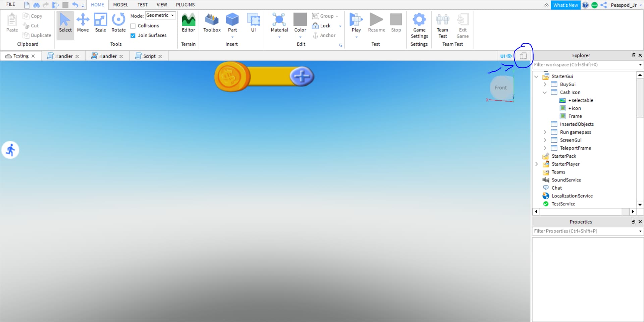The image size is (644, 322).
Task: Expand the BuyGui node
Action: tap(545, 85)
